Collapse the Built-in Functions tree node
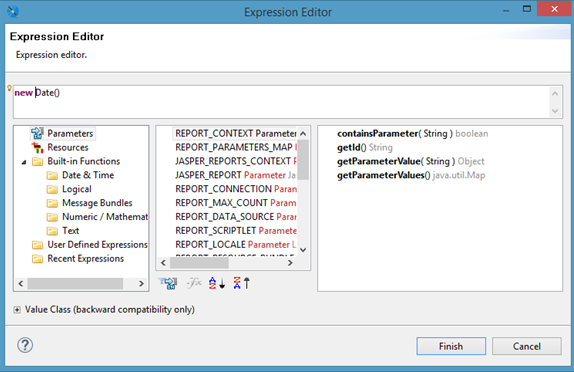The width and height of the screenshot is (574, 372). (x=24, y=162)
